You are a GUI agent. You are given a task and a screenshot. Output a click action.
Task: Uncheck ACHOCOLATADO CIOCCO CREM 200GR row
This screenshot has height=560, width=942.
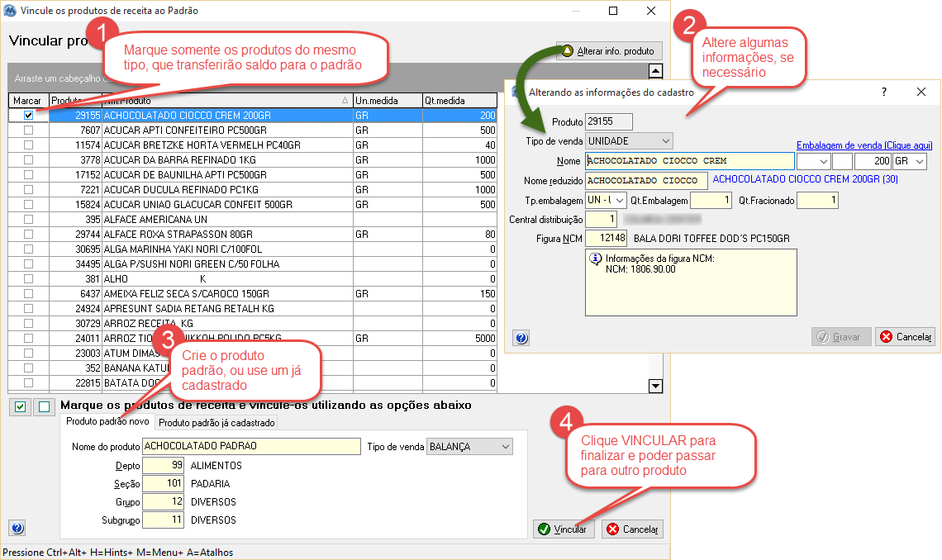pos(28,116)
